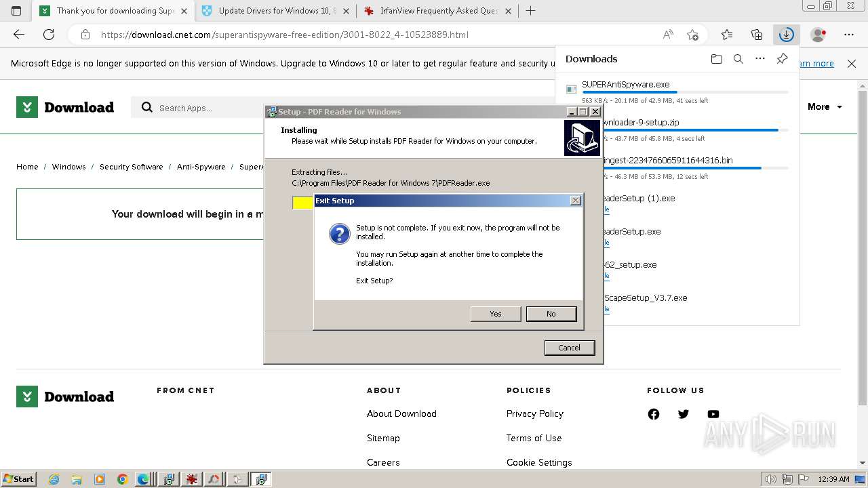Screen dimensions: 868x488
Task: Confirm exit with Yes button
Action: click(x=496, y=314)
